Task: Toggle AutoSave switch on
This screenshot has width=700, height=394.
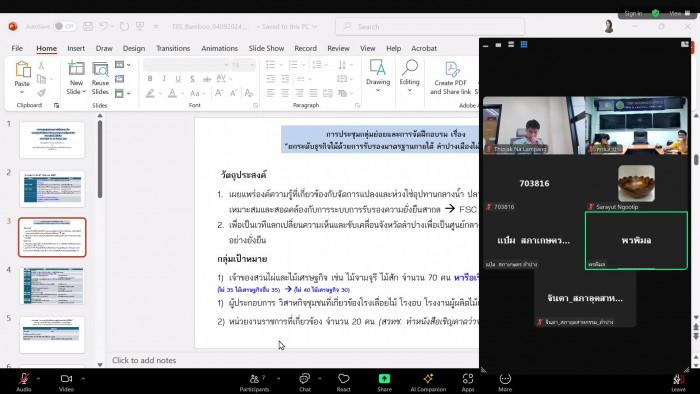Action: click(x=65, y=26)
